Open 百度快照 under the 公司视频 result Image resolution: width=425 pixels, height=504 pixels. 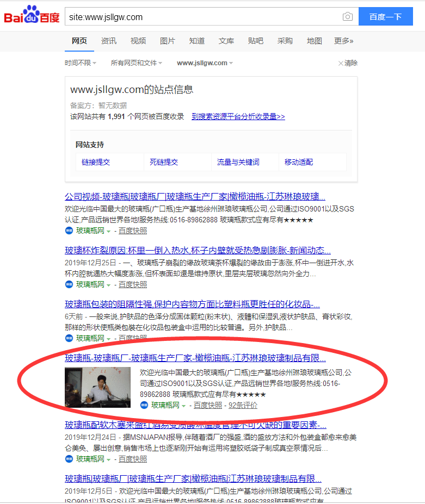pos(133,231)
